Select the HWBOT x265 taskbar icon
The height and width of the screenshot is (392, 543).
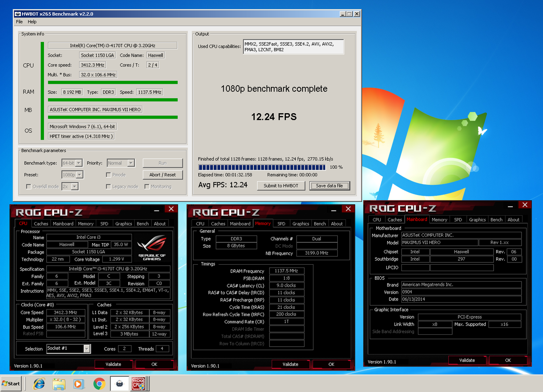click(119, 384)
